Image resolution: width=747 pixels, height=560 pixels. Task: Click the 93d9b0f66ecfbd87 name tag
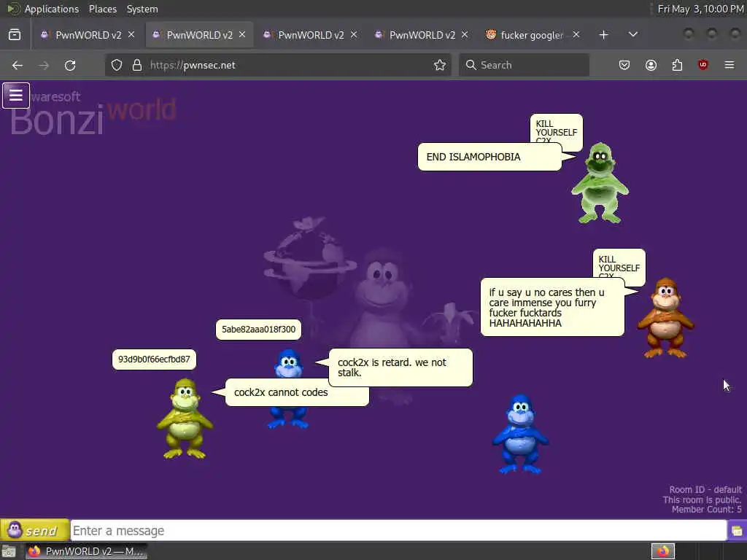tap(154, 359)
